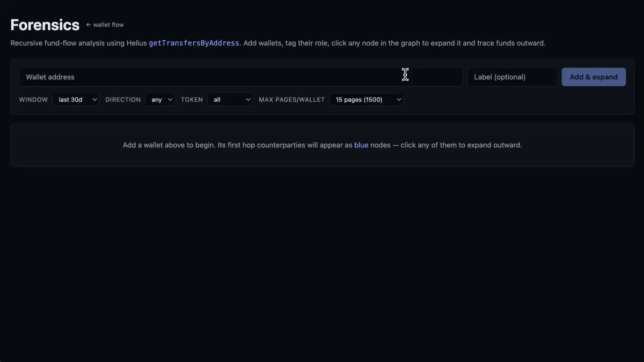Open the Direction 'any' dropdown
The width and height of the screenshot is (644, 362).
tap(160, 99)
